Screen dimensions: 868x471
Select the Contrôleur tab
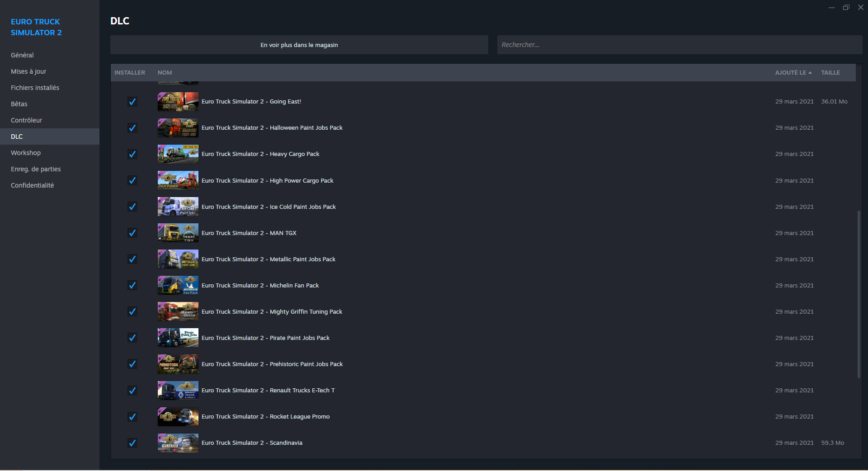pyautogui.click(x=50, y=120)
